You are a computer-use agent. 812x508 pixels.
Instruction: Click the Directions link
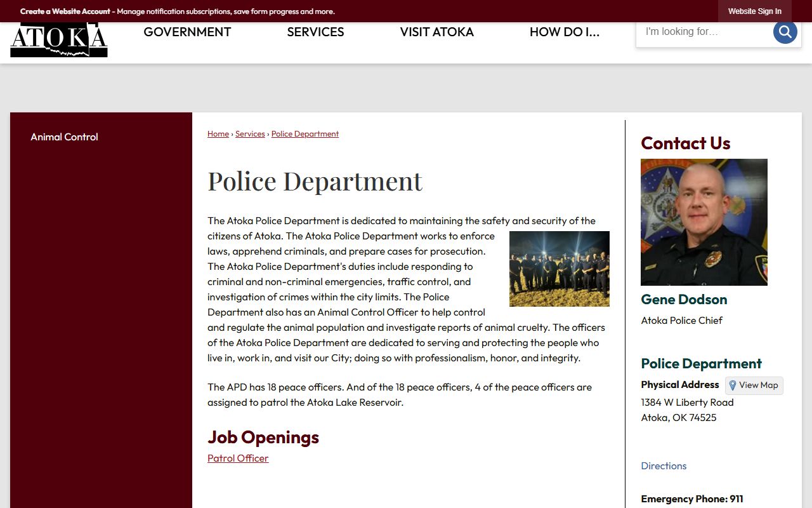[664, 466]
